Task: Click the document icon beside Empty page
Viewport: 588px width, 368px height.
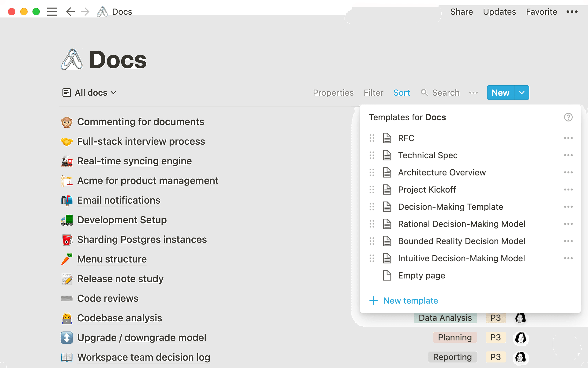Action: tap(387, 275)
